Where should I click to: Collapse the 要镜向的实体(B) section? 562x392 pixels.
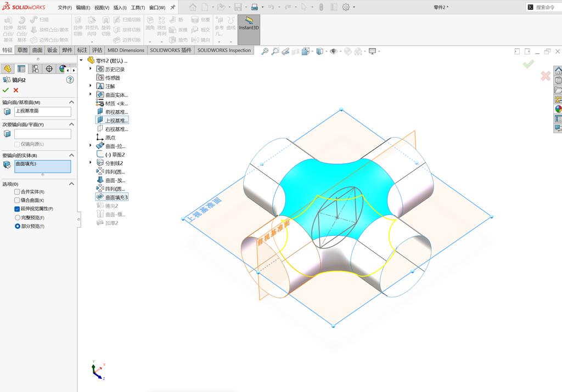tap(72, 155)
